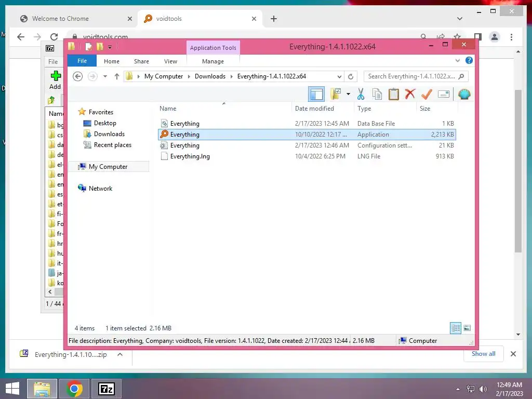Click the Search Everything-1.4.1.1022 field
Image resolution: width=532 pixels, height=399 pixels.
416,76
